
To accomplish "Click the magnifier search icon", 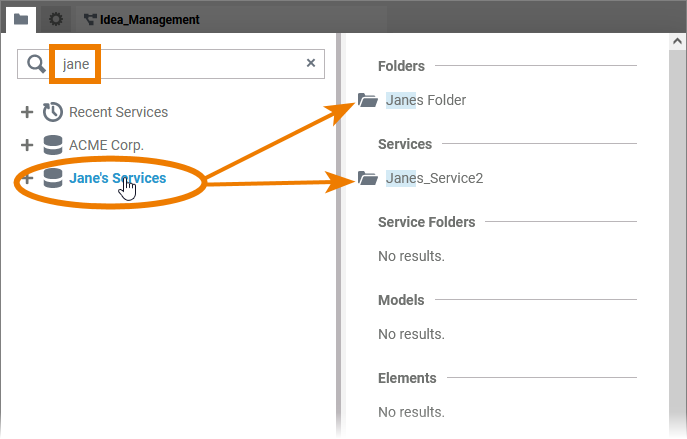I will coord(35,64).
